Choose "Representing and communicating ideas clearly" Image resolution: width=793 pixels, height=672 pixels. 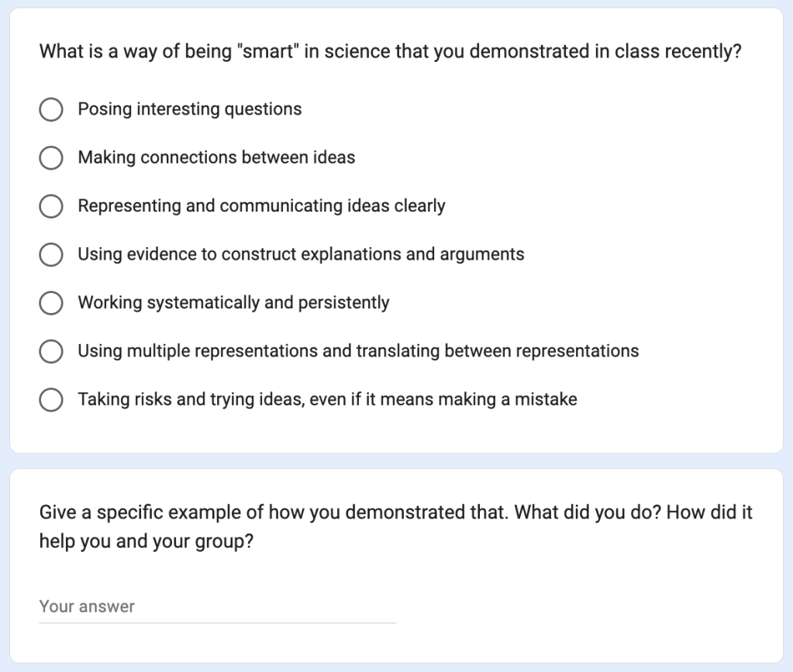click(x=51, y=206)
